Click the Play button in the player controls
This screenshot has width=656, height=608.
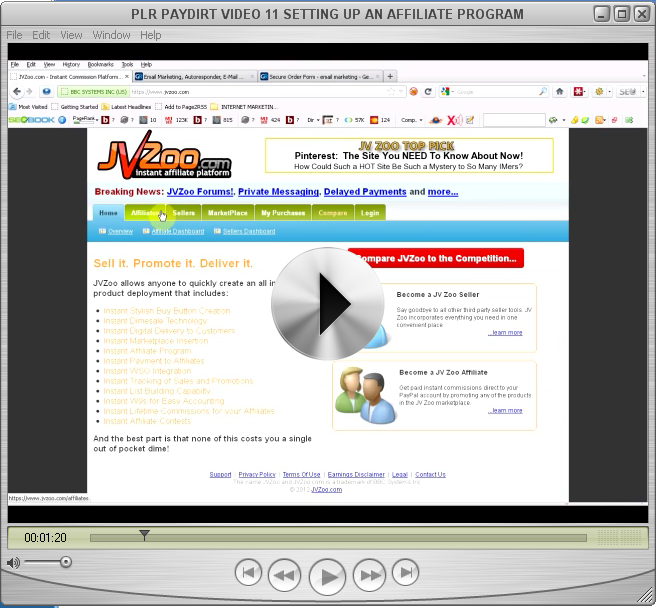[x=327, y=577]
